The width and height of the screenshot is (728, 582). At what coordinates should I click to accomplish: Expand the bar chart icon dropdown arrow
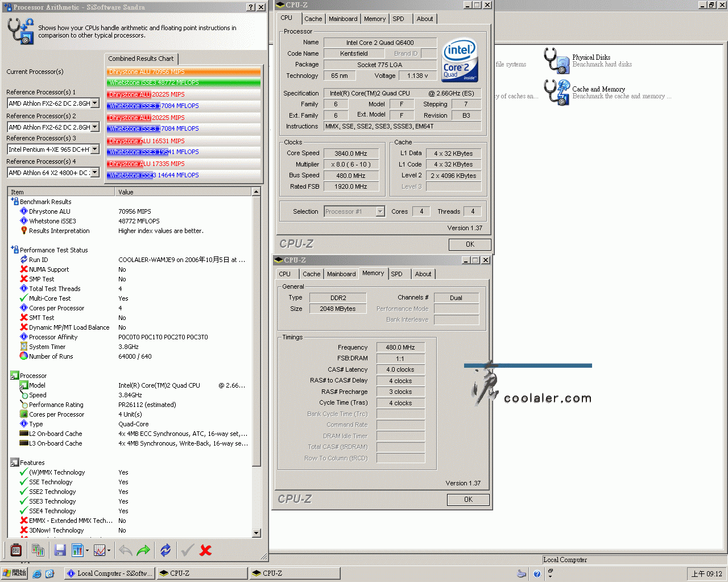tap(87, 550)
